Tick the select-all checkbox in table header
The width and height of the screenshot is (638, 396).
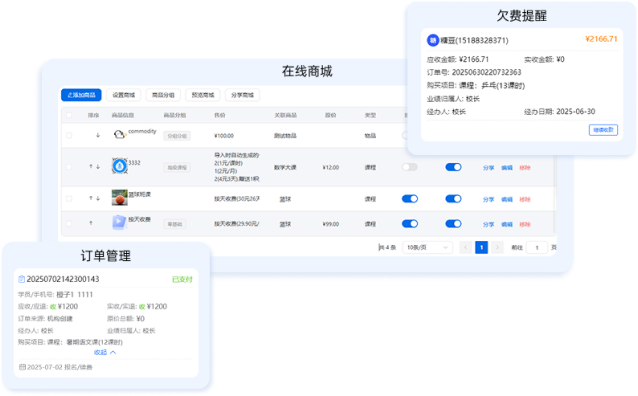pos(69,115)
